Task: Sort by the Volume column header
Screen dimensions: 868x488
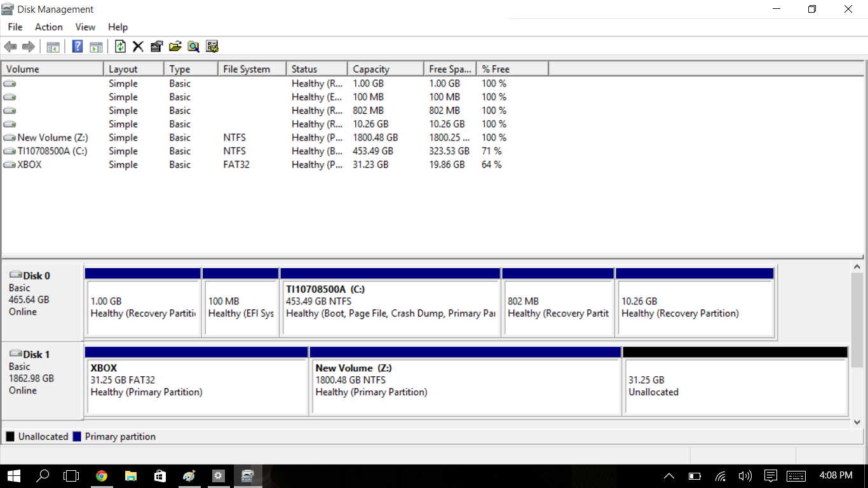Action: point(53,69)
